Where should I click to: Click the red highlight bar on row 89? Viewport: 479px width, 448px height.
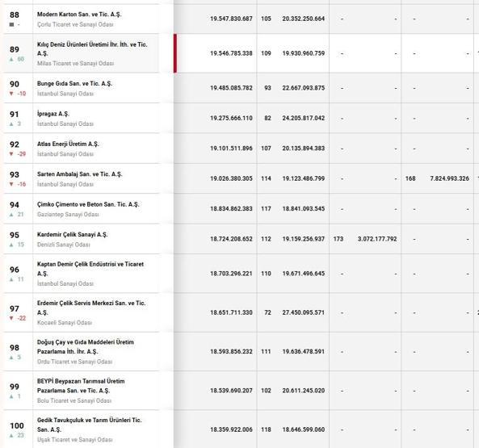(175, 53)
